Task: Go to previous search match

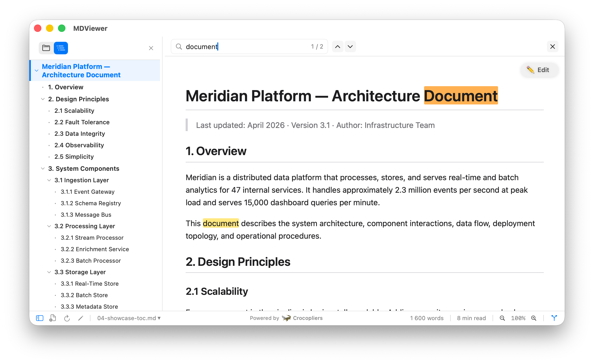Action: coord(338,46)
